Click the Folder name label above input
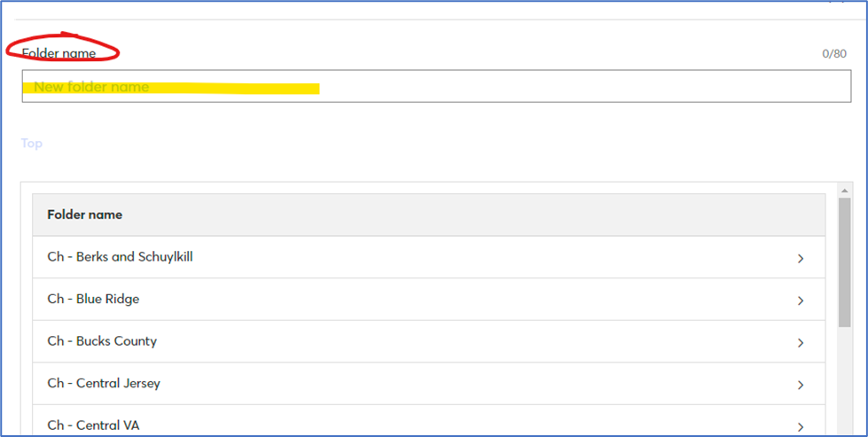868x437 pixels. coord(59,54)
